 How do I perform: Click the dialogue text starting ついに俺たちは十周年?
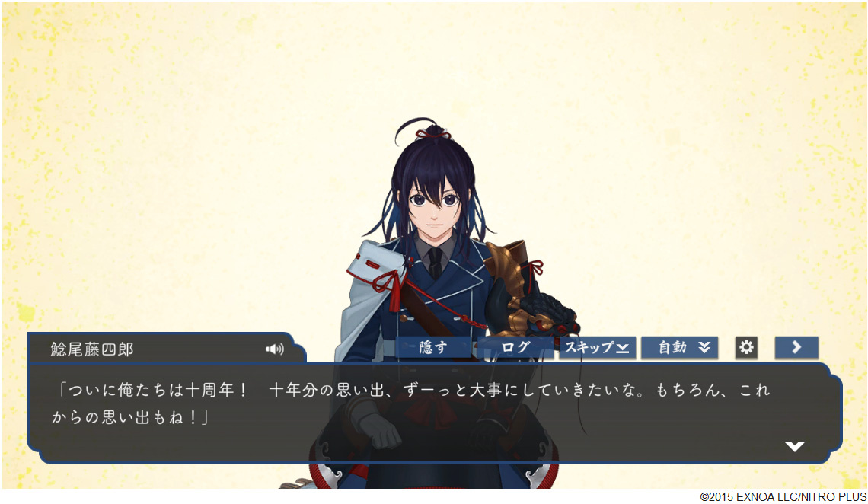tap(410, 390)
